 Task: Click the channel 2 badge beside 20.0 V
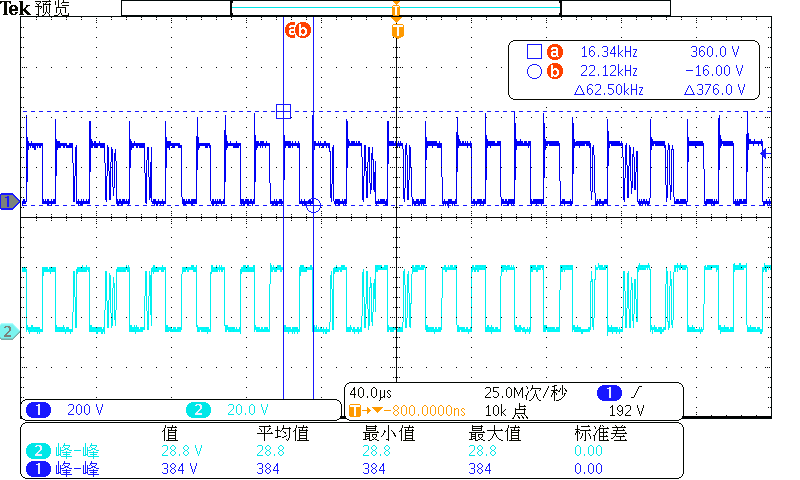pyautogui.click(x=198, y=410)
